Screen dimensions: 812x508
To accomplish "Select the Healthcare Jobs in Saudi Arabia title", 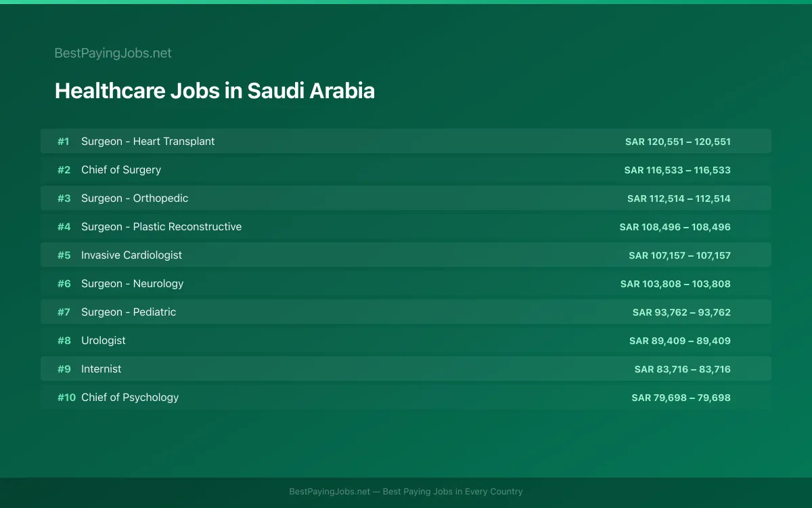I will coord(215,91).
